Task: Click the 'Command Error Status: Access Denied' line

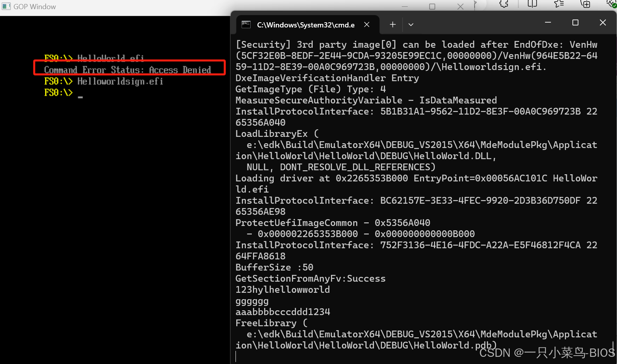Action: (127, 70)
